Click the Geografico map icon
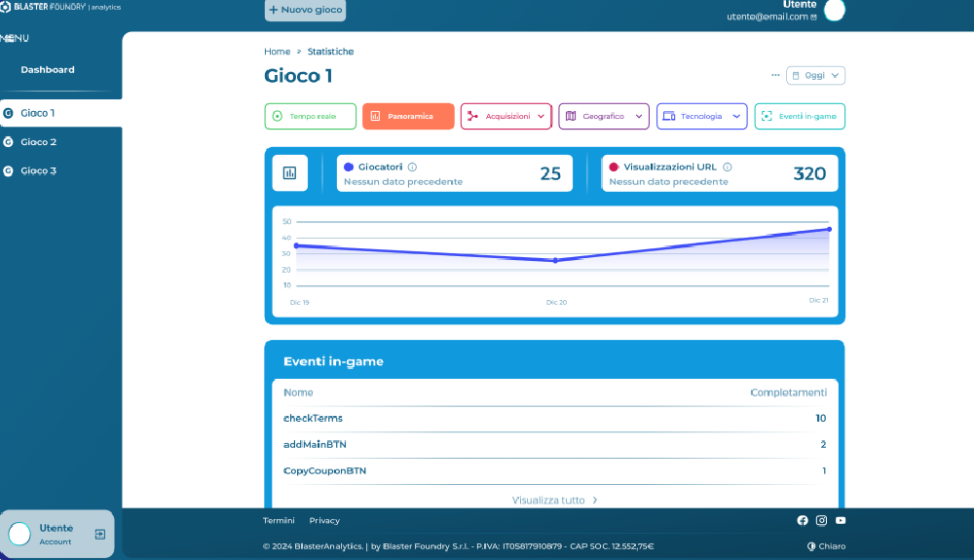This screenshot has height=560, width=974. 570,116
